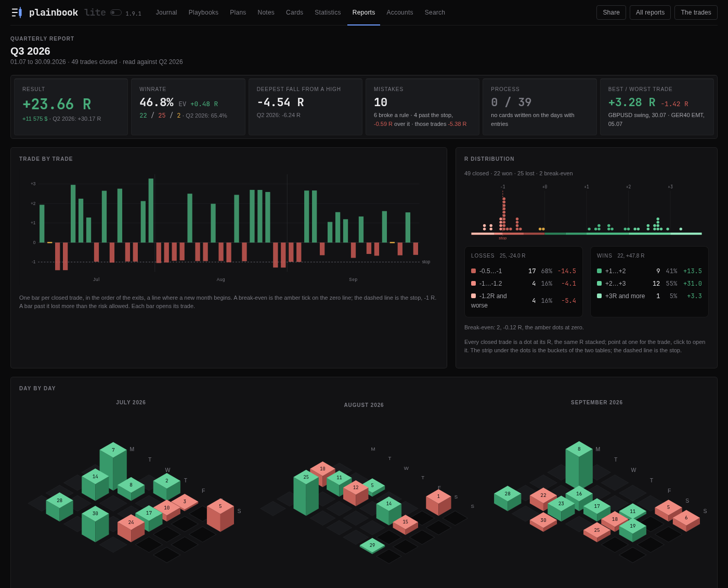Viewport: 728px width, 588px height.
Task: Open September day 30 red cube
Action: [543, 521]
